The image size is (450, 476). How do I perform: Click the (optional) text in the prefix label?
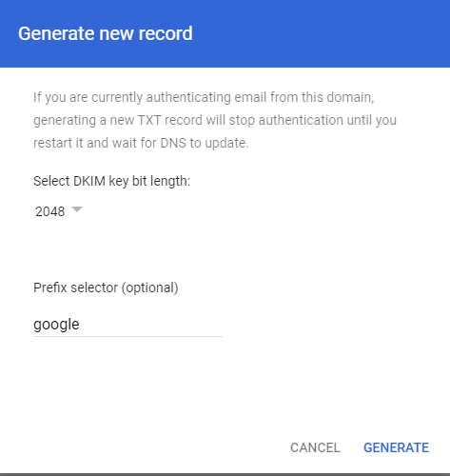[150, 288]
